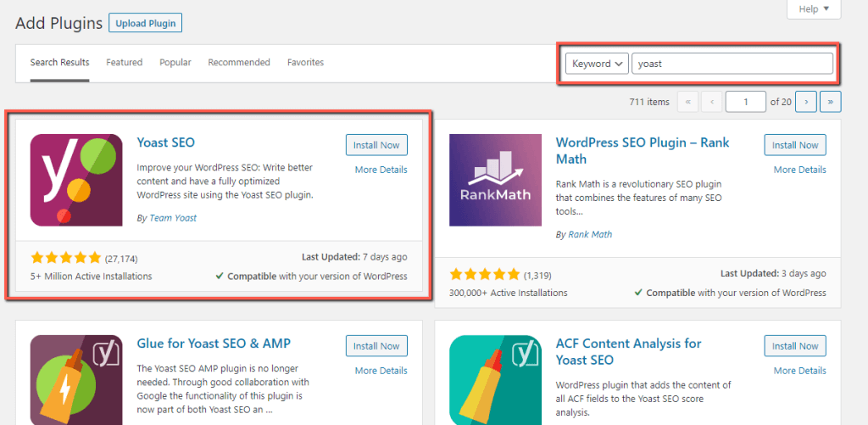Open the WordPress SEO Plugin – Rank Math title
The height and width of the screenshot is (425, 868).
tap(643, 151)
